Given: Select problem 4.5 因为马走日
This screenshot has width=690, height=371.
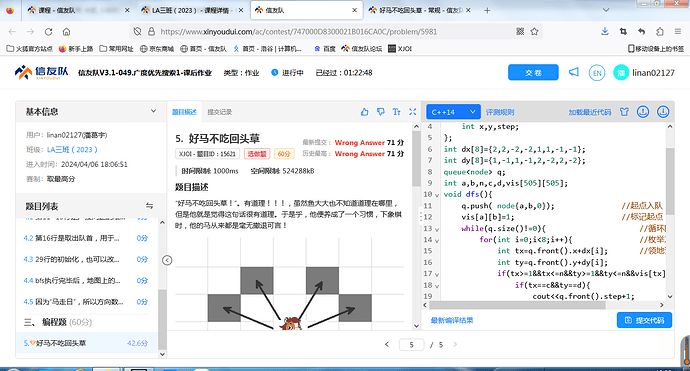Looking at the screenshot, I should [x=87, y=301].
